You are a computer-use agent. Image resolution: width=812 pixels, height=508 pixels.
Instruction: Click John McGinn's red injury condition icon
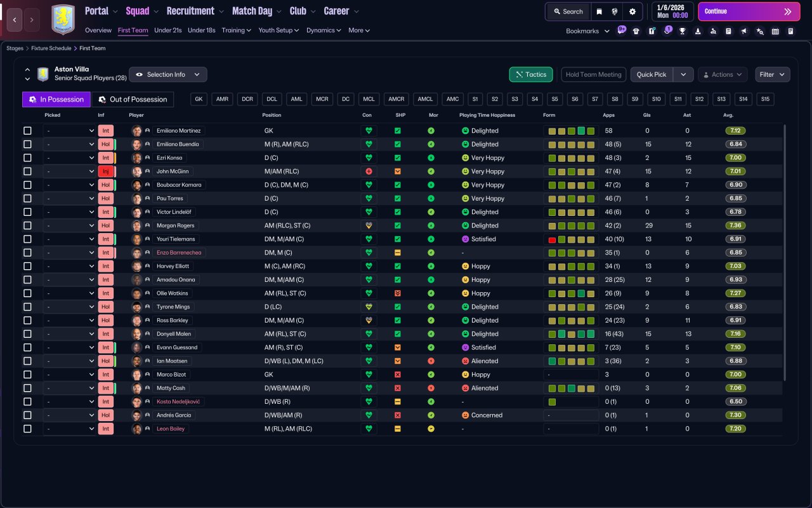click(x=368, y=171)
